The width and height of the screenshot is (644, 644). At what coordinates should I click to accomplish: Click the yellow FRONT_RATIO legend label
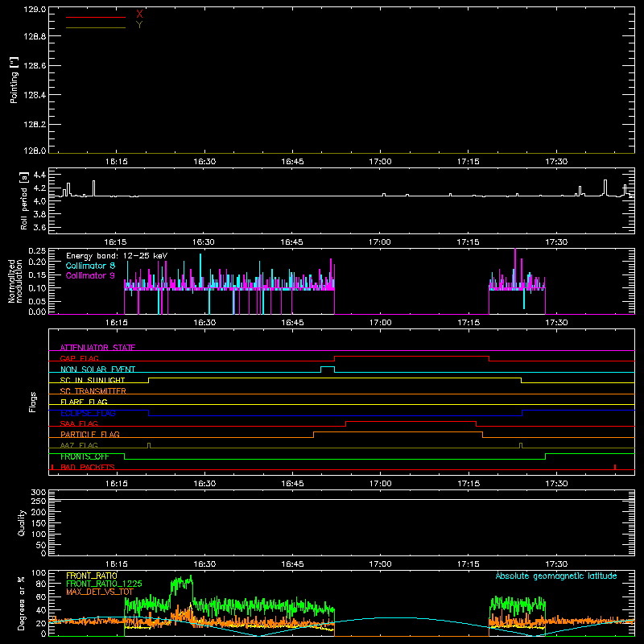92,576
